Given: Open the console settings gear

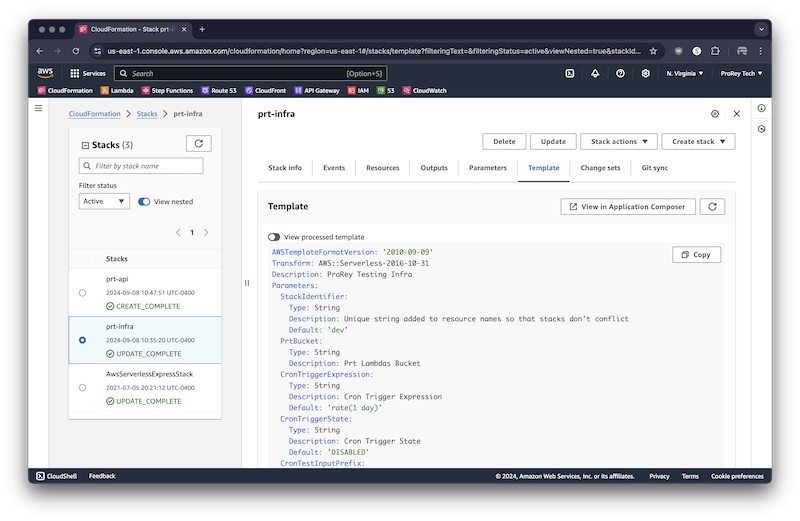Looking at the screenshot, I should tap(645, 73).
